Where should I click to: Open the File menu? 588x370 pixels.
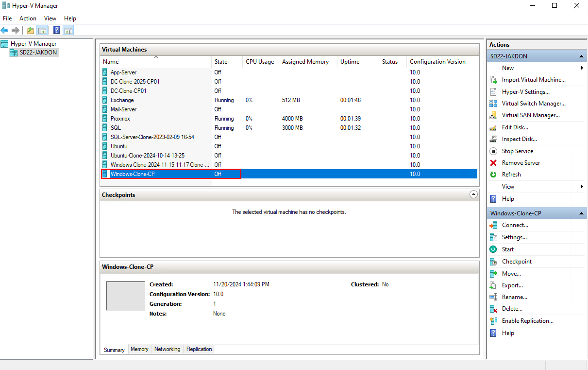pyautogui.click(x=7, y=18)
